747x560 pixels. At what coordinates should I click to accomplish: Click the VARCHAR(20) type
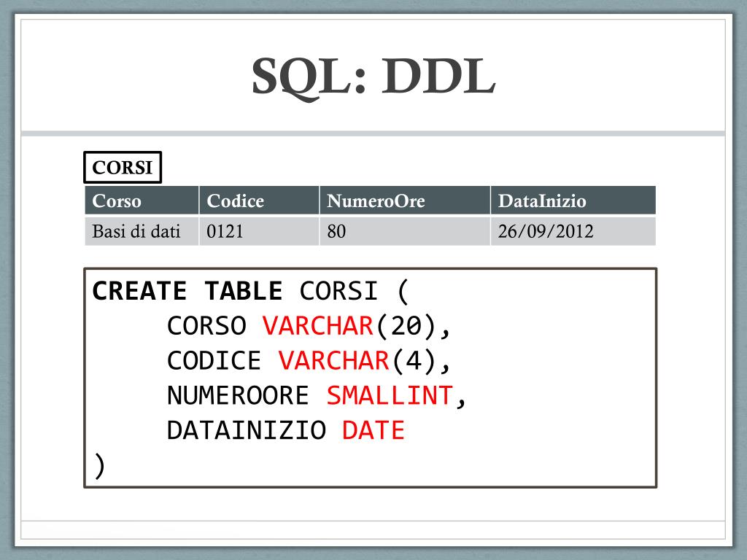[x=349, y=326]
